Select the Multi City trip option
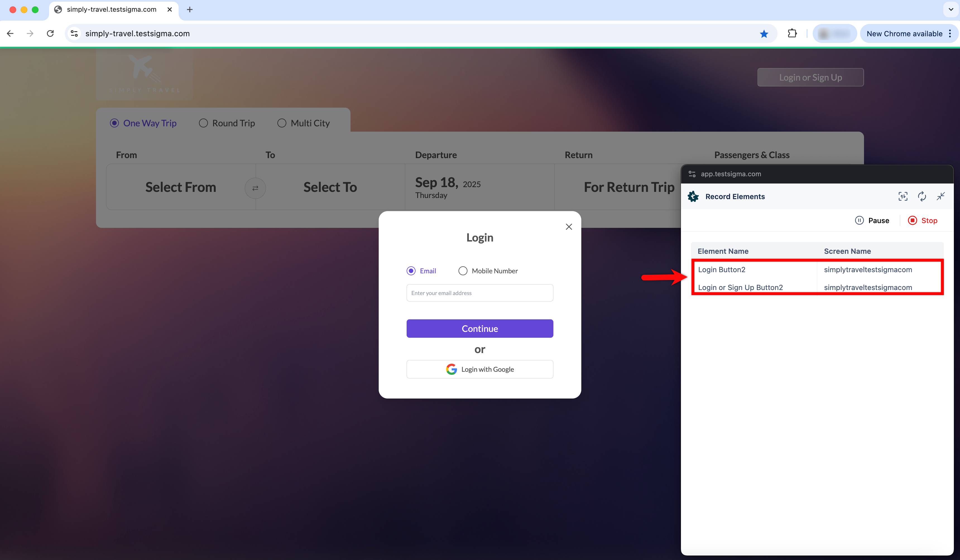Image resolution: width=960 pixels, height=560 pixels. pyautogui.click(x=282, y=123)
